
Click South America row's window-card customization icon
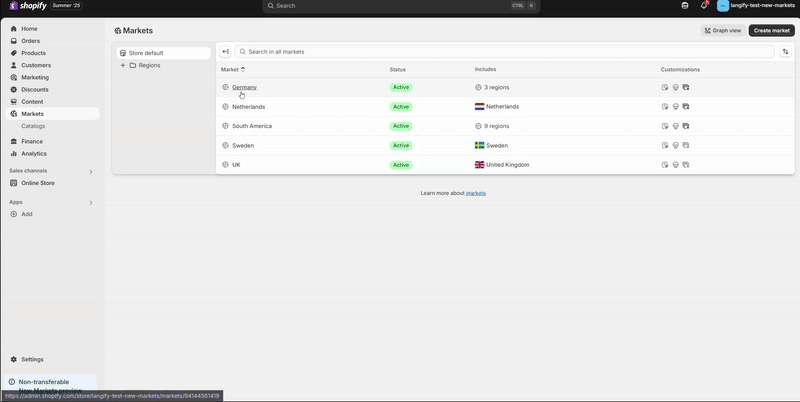click(x=686, y=126)
